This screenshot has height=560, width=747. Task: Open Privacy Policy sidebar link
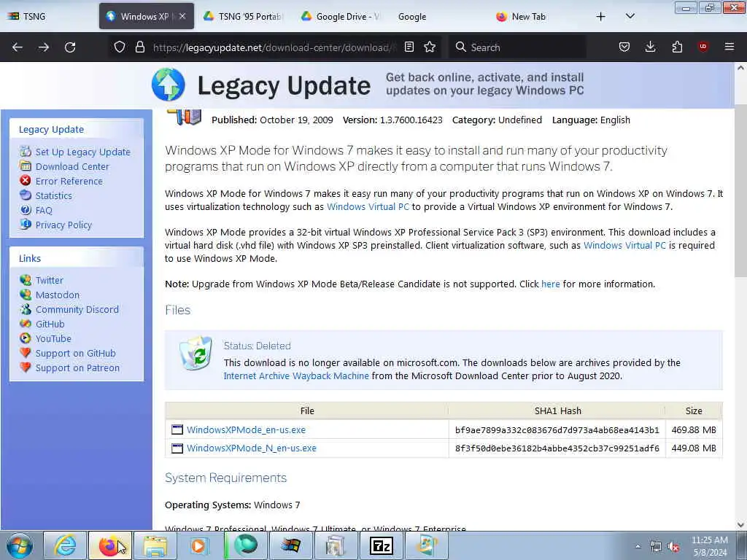click(63, 225)
